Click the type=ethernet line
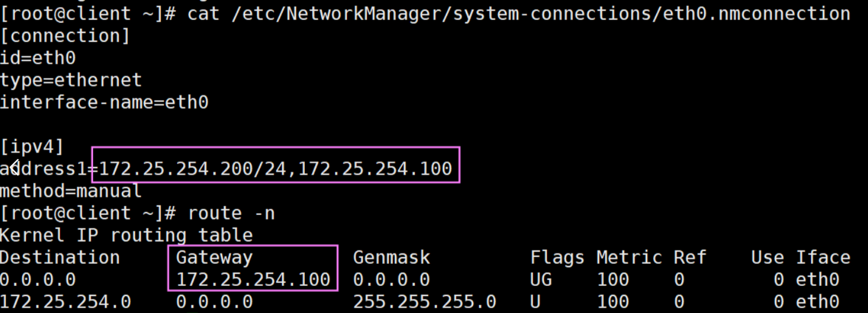Image resolution: width=868 pixels, height=313 pixels. tap(71, 80)
